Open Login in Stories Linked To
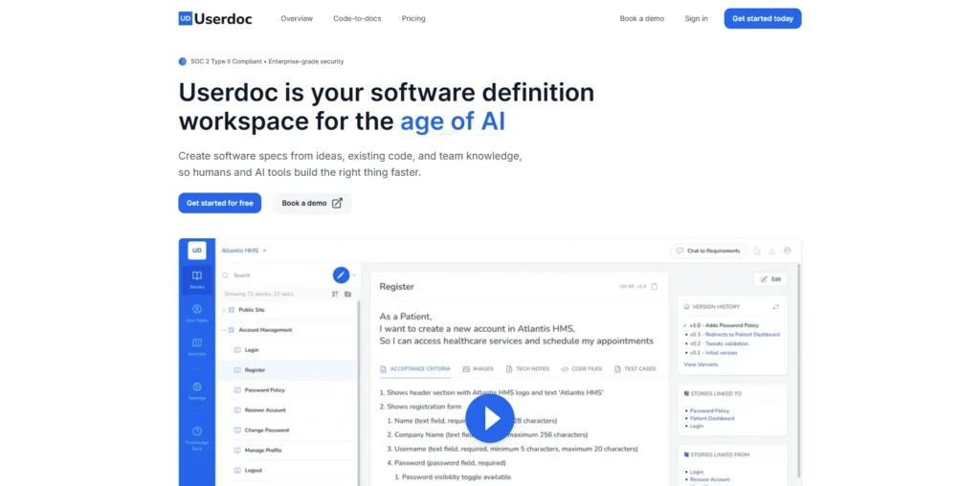Image resolution: width=980 pixels, height=486 pixels. click(x=697, y=426)
